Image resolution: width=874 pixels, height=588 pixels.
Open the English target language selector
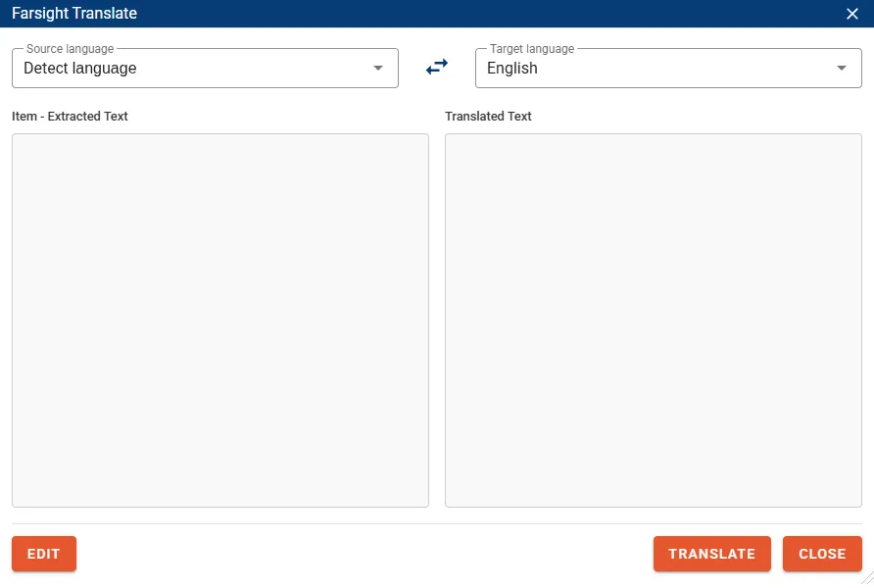pos(656,69)
